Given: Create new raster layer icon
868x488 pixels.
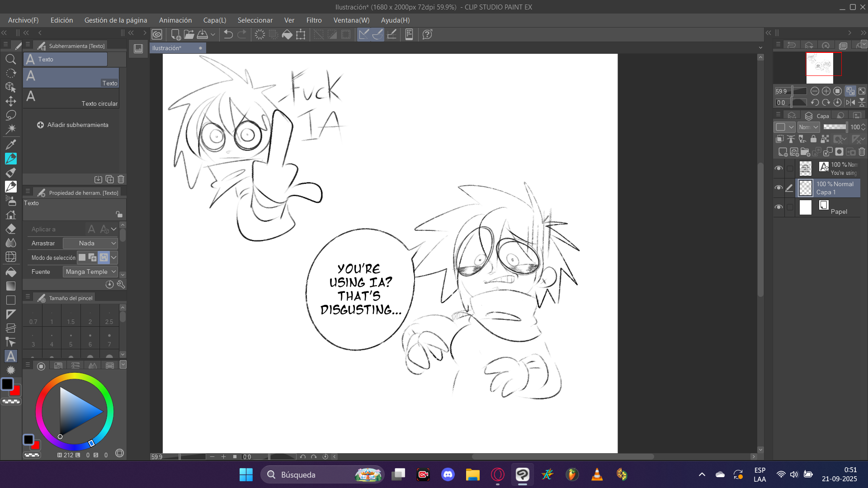Looking at the screenshot, I should (783, 152).
